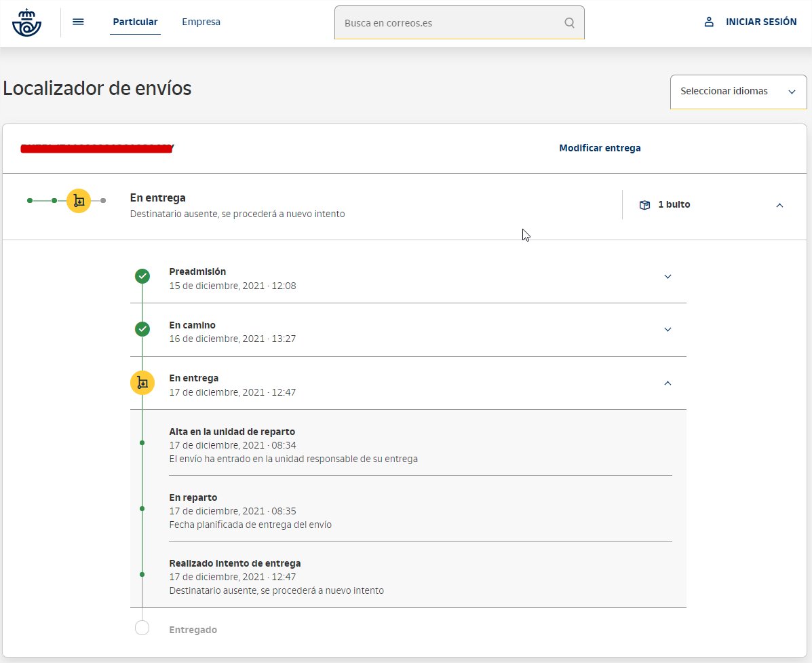Screen dimensions: 812x663
Task: Click date 17 de diciembre, 2021 · 08:34
Action: click(233, 445)
